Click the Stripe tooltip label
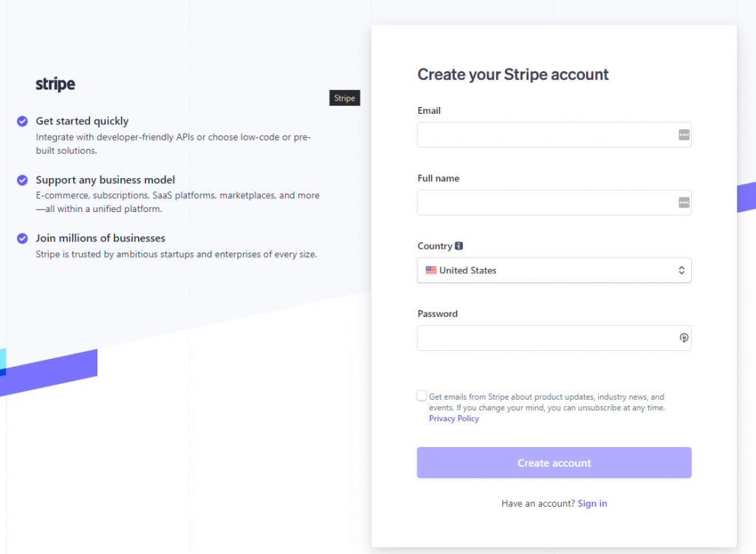 coord(345,98)
